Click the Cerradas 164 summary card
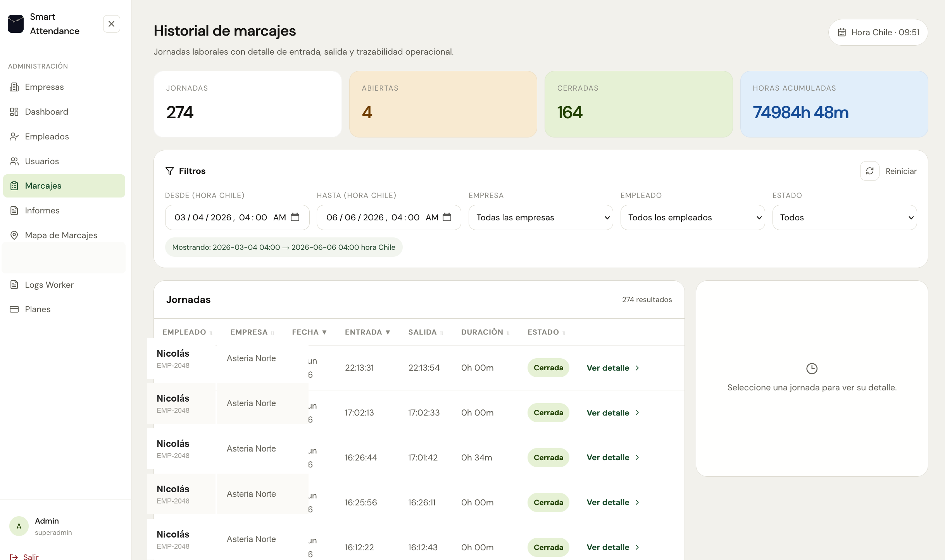945x560 pixels. (x=638, y=104)
